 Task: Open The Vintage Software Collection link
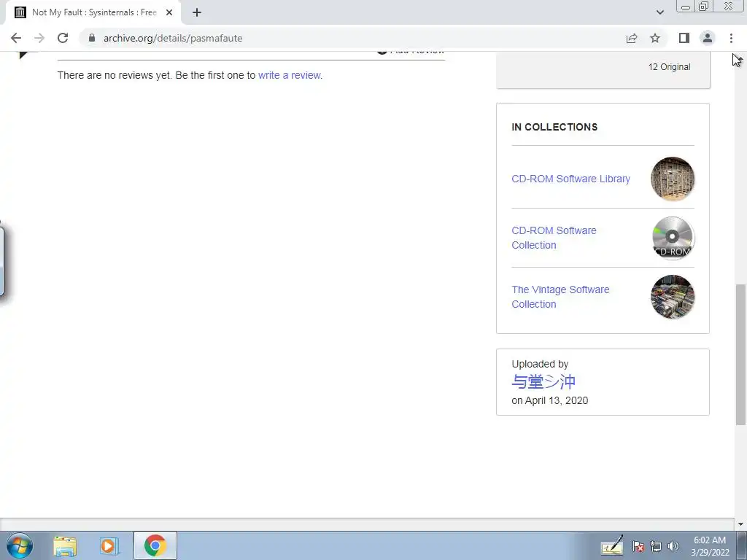pos(560,297)
